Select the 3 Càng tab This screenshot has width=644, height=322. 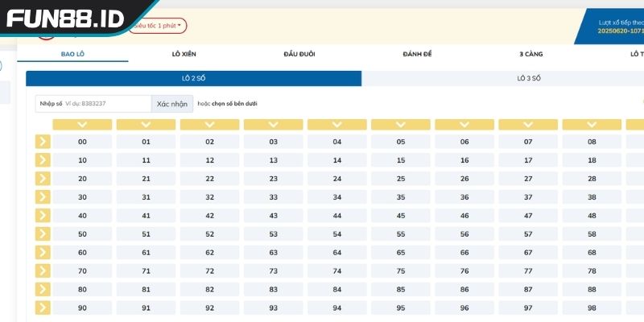pos(531,54)
